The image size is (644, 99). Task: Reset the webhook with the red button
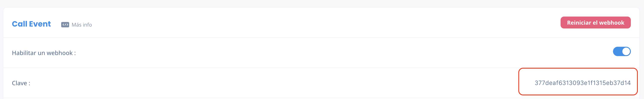pyautogui.click(x=596, y=23)
